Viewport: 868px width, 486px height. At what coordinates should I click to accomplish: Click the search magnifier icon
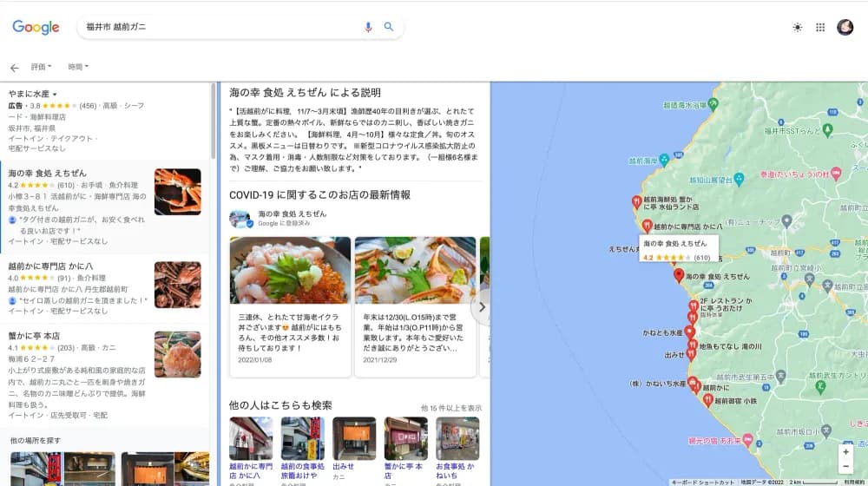(389, 27)
